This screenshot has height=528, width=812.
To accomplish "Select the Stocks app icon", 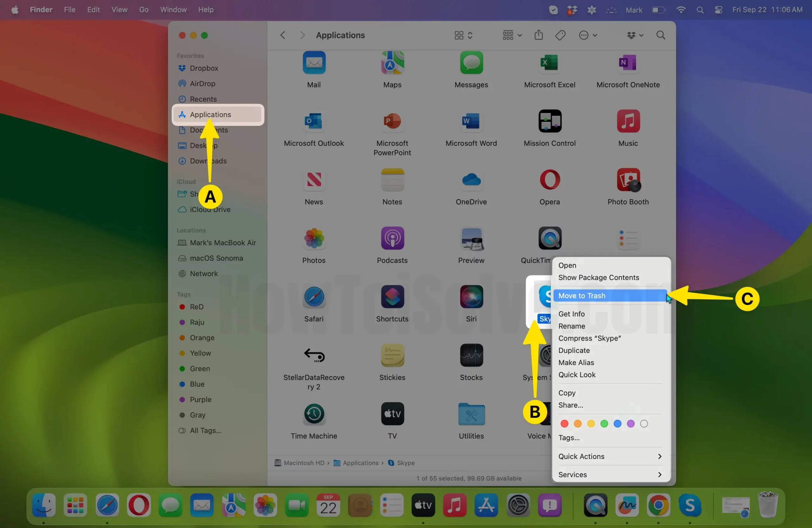I will [471, 355].
